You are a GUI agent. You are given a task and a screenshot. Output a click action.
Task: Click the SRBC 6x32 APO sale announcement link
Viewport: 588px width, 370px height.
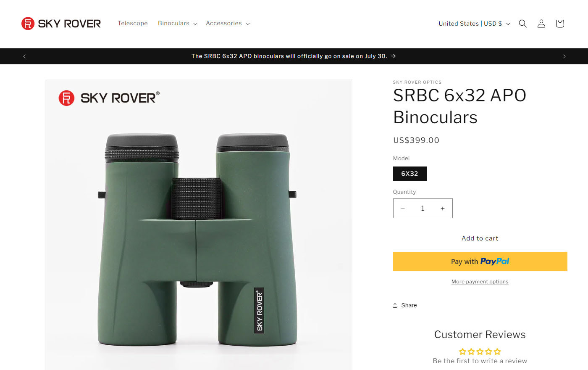[x=294, y=56]
